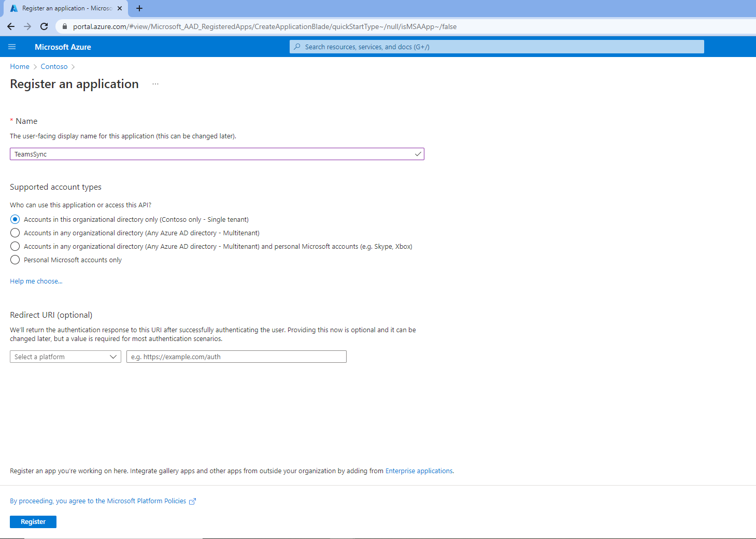Screen dimensions: 756x539
Task: Select Accounts in this organizational directory only
Action: point(15,219)
